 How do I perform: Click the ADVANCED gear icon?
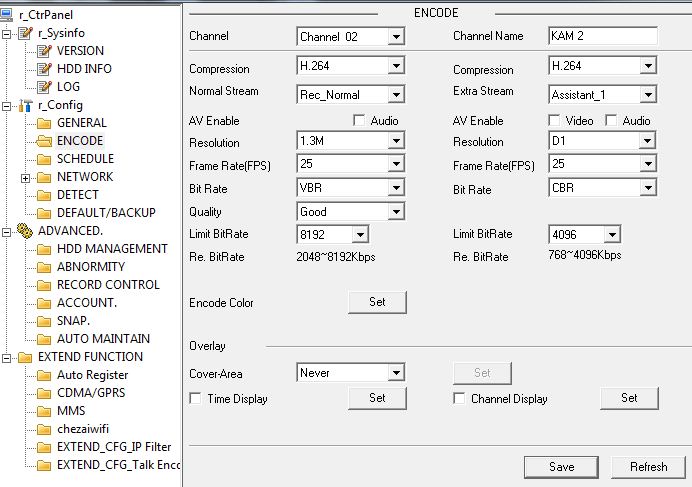(26, 231)
